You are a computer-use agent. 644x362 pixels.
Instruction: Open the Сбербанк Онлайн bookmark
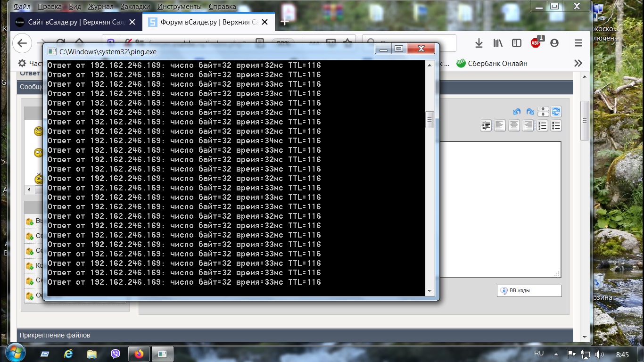click(x=492, y=64)
